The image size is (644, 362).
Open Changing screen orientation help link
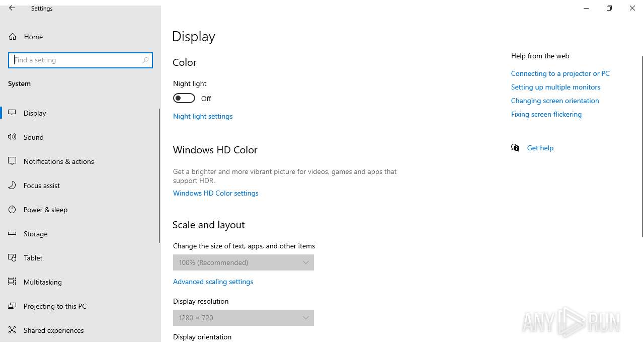[x=555, y=101]
